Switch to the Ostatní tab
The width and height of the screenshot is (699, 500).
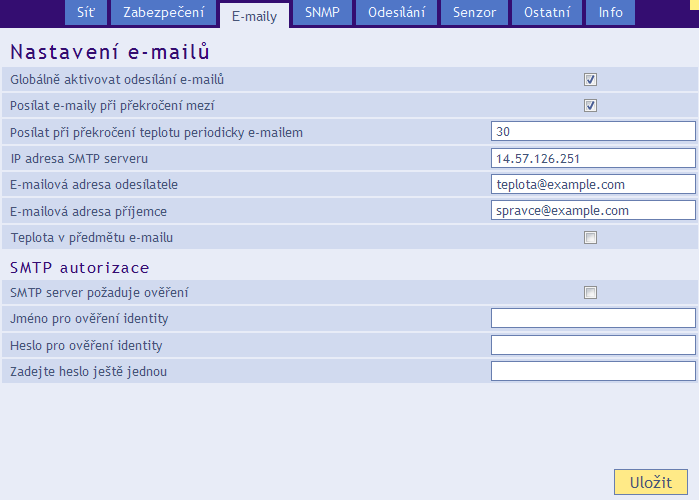tap(547, 12)
